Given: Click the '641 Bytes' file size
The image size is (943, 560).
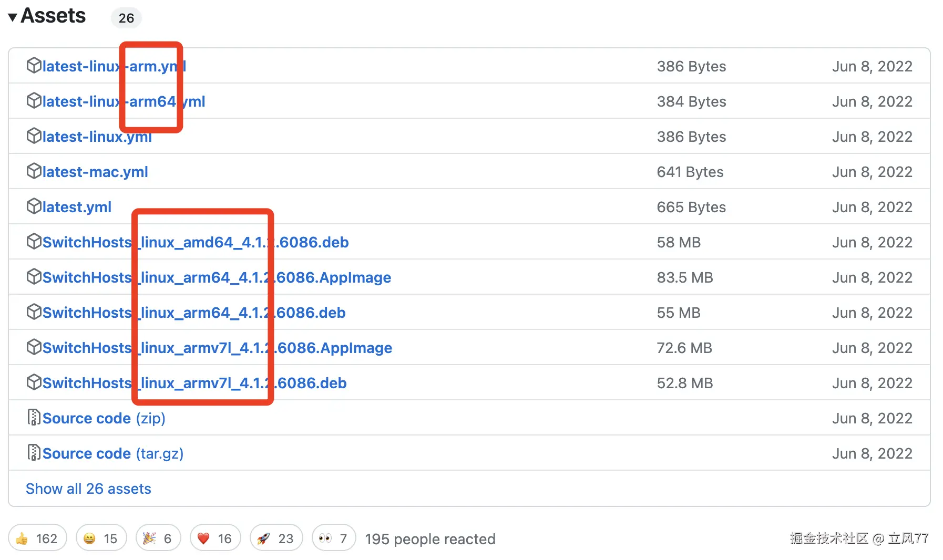Looking at the screenshot, I should tap(690, 172).
